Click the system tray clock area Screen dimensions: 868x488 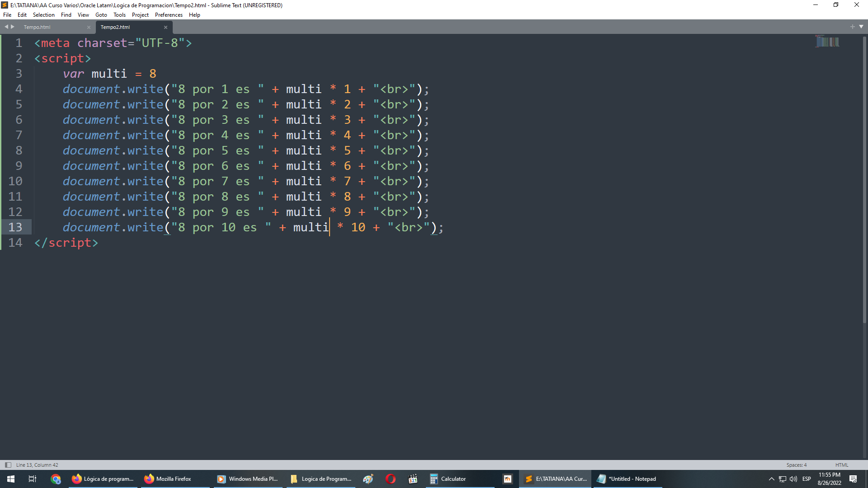[x=831, y=479]
